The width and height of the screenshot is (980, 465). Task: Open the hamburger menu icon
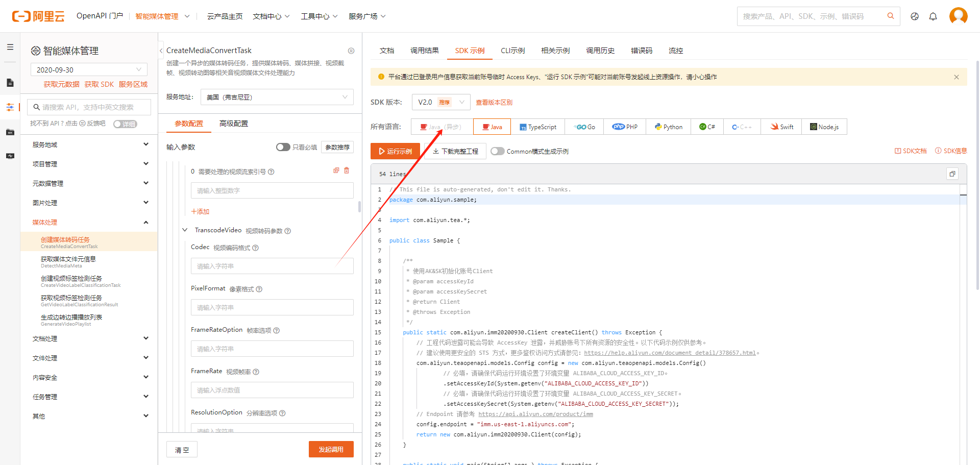pyautogui.click(x=10, y=47)
